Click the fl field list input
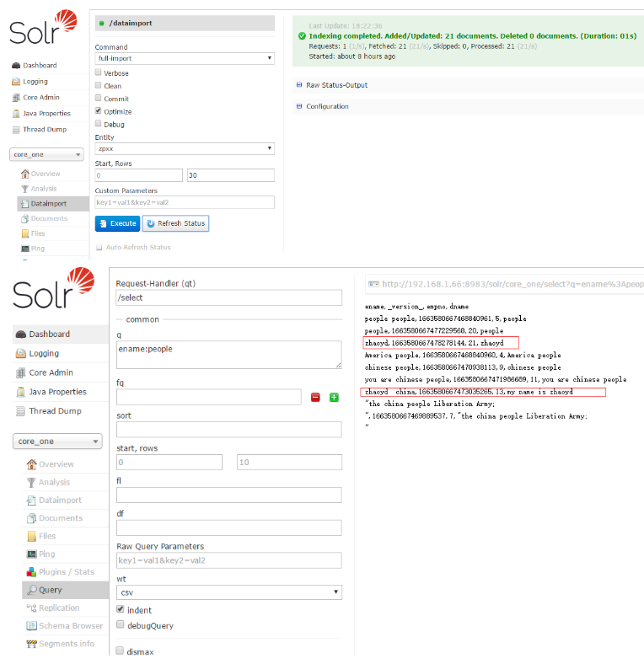This screenshot has height=664, width=644. click(229, 495)
